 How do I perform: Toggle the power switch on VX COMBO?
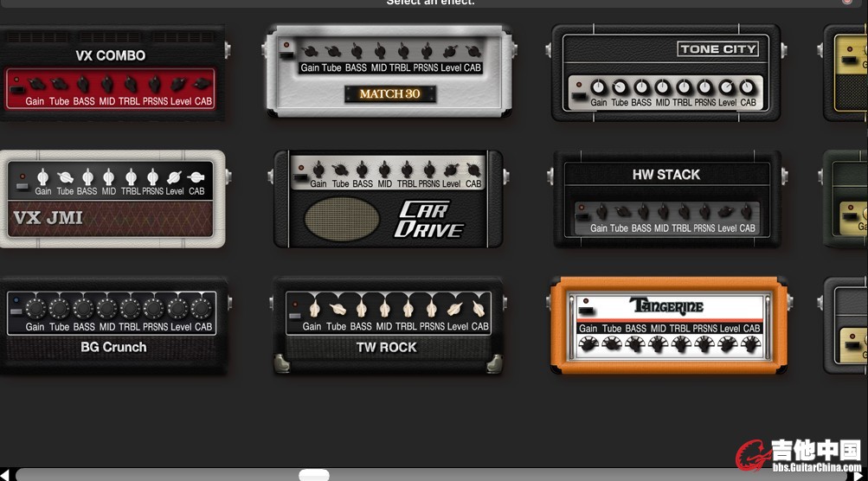[x=16, y=89]
